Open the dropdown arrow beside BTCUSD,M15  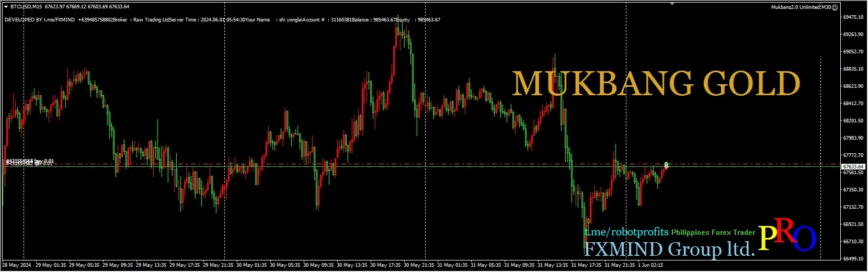coord(6,7)
